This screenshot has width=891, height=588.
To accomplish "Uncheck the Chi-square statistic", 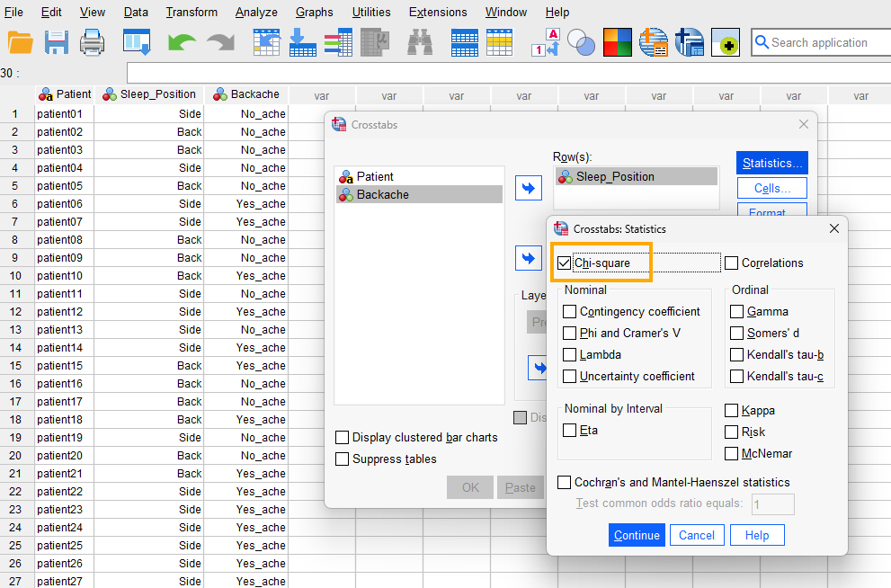I will click(565, 263).
